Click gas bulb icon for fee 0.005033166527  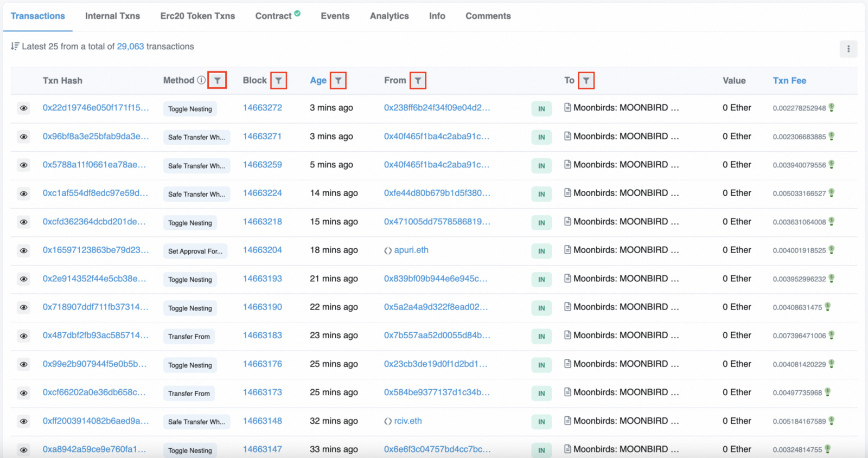coord(831,193)
